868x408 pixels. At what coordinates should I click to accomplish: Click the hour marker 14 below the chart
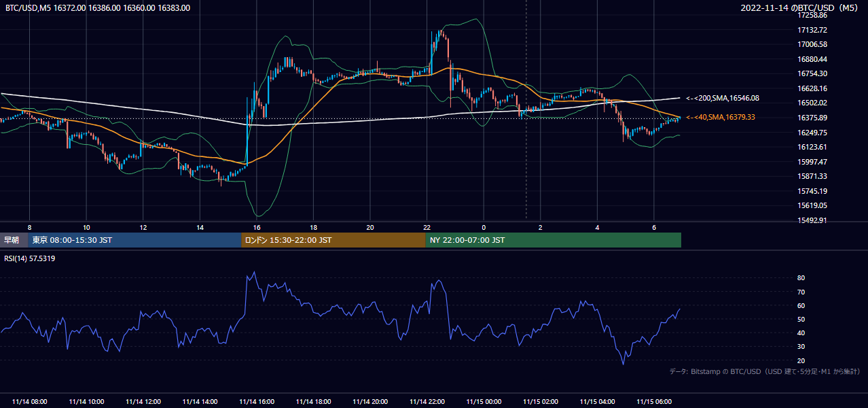(x=200, y=227)
